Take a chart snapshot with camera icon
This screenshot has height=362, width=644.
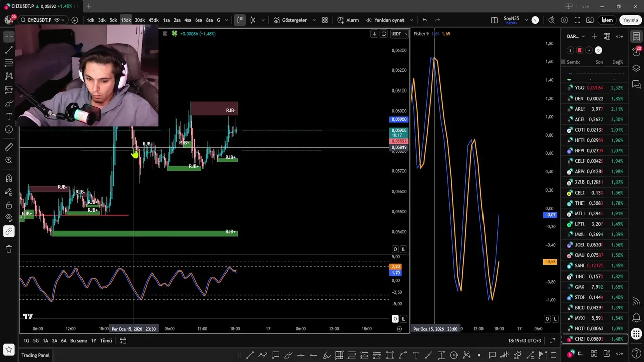pos(590,20)
